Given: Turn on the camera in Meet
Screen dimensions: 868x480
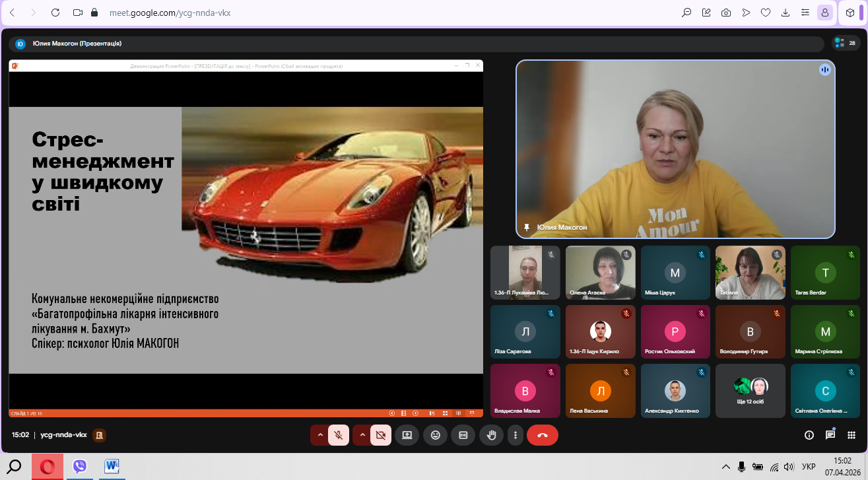Looking at the screenshot, I should tap(380, 435).
